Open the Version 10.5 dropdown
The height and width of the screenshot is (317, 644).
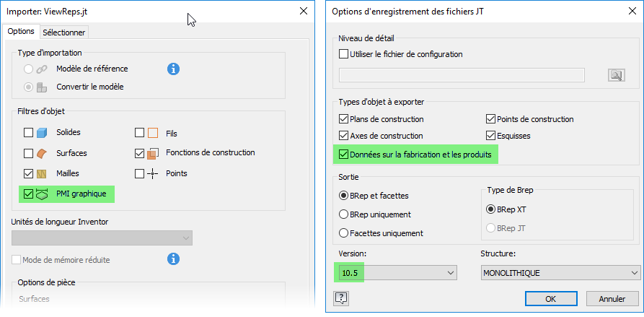[x=397, y=272]
